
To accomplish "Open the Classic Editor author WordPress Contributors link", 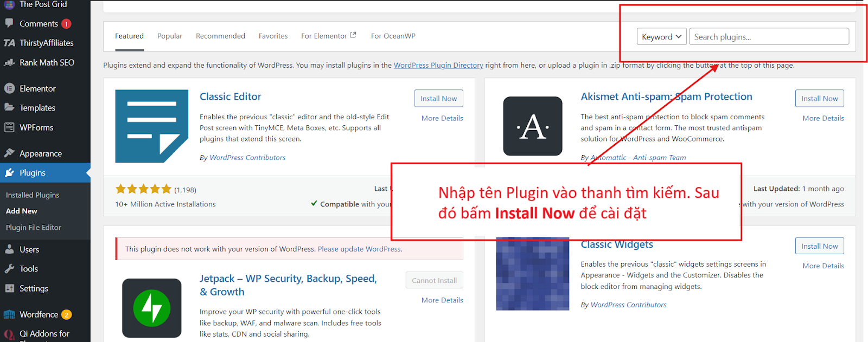I will coord(247,158).
